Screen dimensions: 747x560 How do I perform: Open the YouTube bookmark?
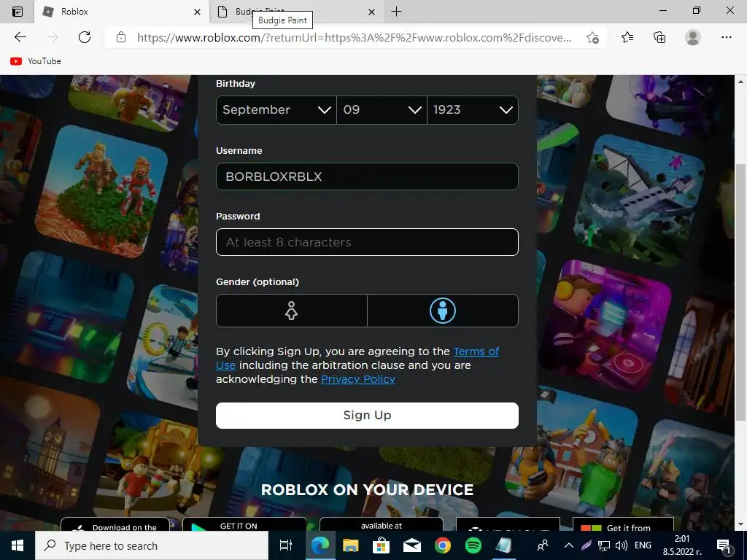click(36, 61)
